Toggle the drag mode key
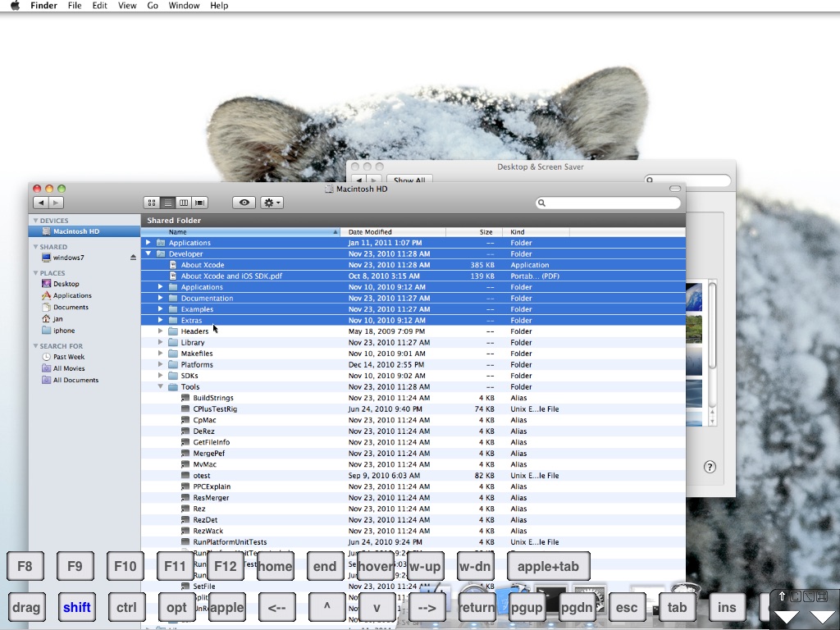Screen dimensions: 840x630 (x=25, y=607)
